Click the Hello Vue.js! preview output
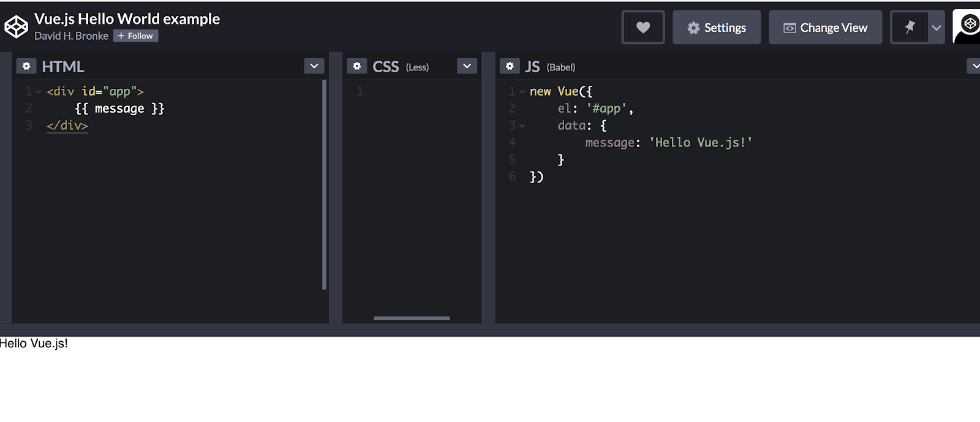The height and width of the screenshot is (422, 980). coord(34,344)
